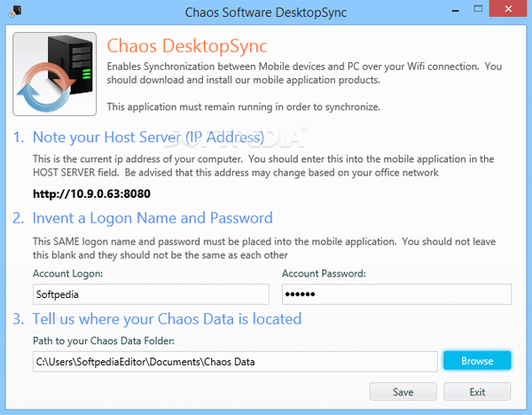The image size is (532, 415).
Task: Save the sync settings
Action: (403, 392)
